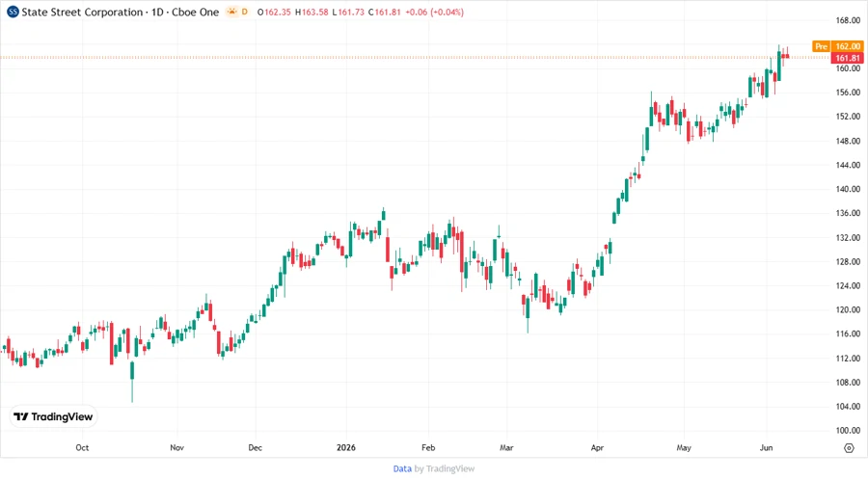
Task: Click the Apr time axis label
Action: coord(597,447)
